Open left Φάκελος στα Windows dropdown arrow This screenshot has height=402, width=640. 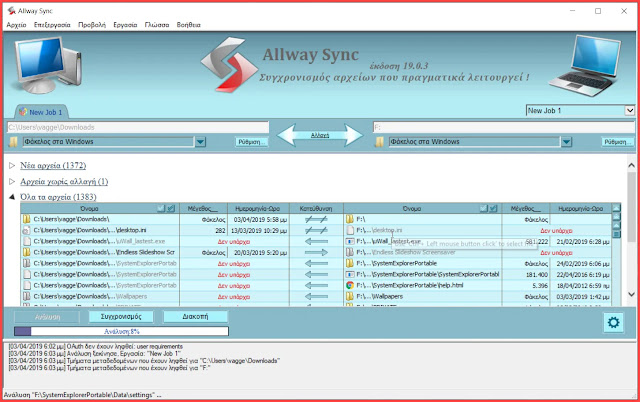point(200,142)
